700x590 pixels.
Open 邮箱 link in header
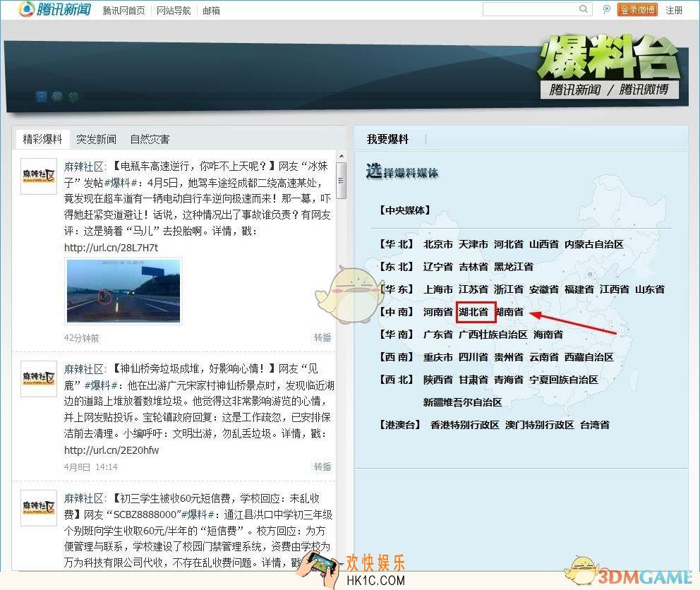211,11
